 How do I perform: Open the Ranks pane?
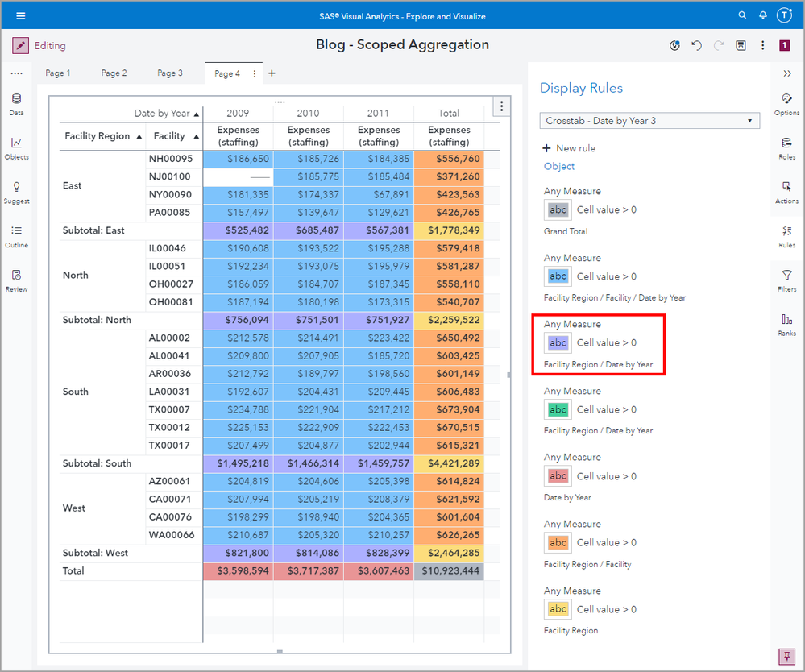(x=786, y=325)
